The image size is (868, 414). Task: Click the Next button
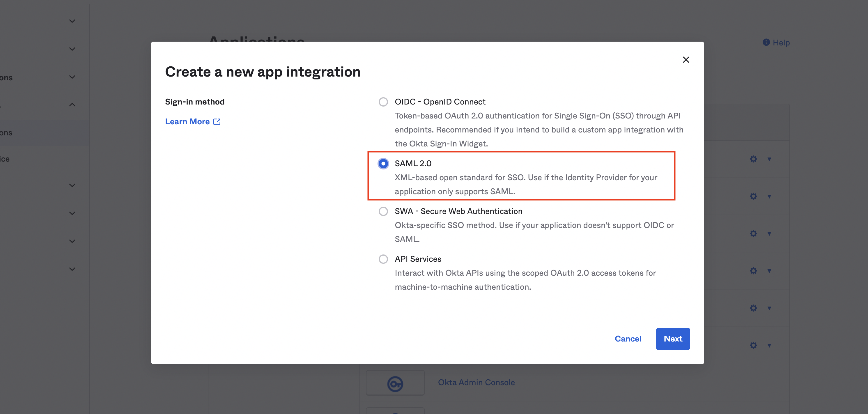tap(673, 339)
